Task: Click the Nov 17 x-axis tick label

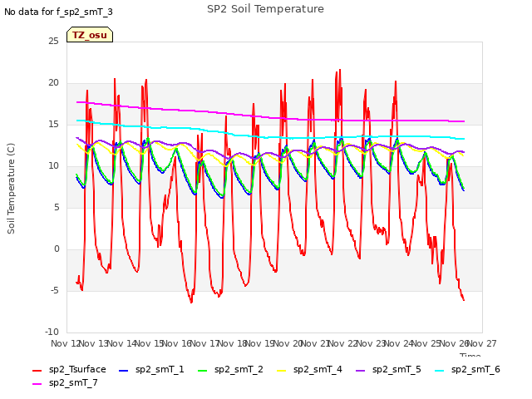Action: coord(204,343)
